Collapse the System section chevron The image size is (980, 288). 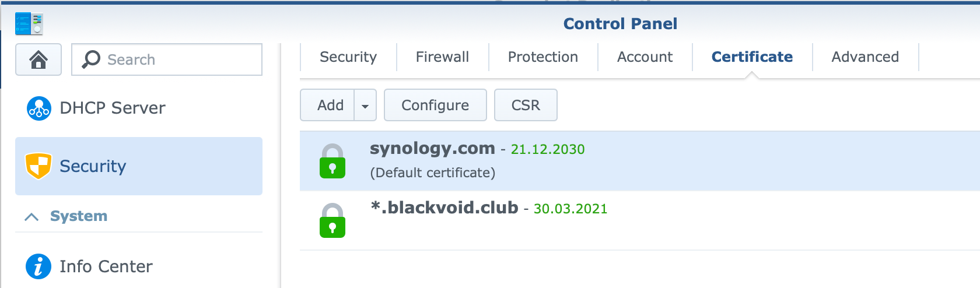pyautogui.click(x=32, y=217)
